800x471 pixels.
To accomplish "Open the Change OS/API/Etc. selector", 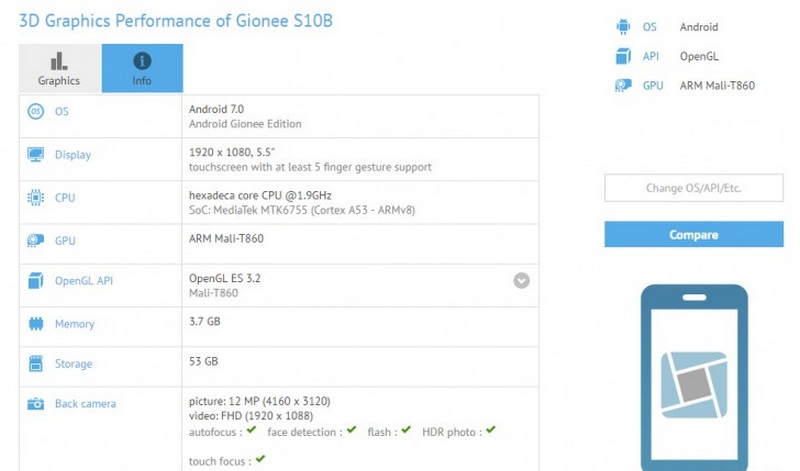I will (693, 188).
